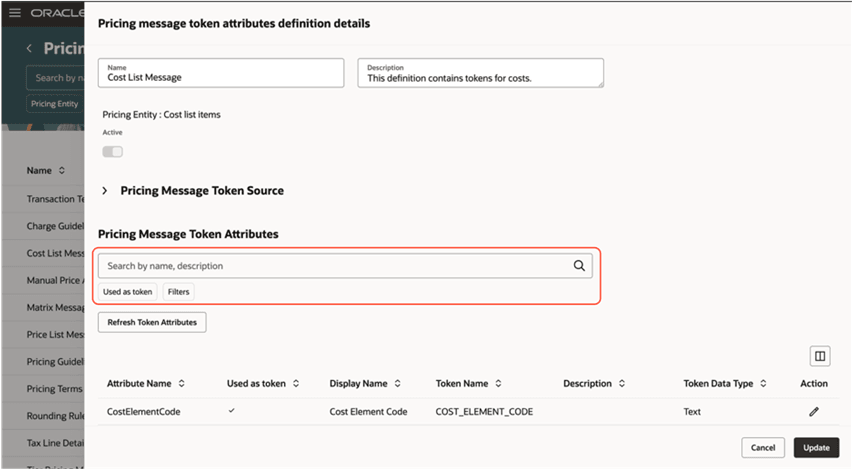854x470 pixels.
Task: Sort by Token Data Type column arrows
Action: tap(763, 383)
